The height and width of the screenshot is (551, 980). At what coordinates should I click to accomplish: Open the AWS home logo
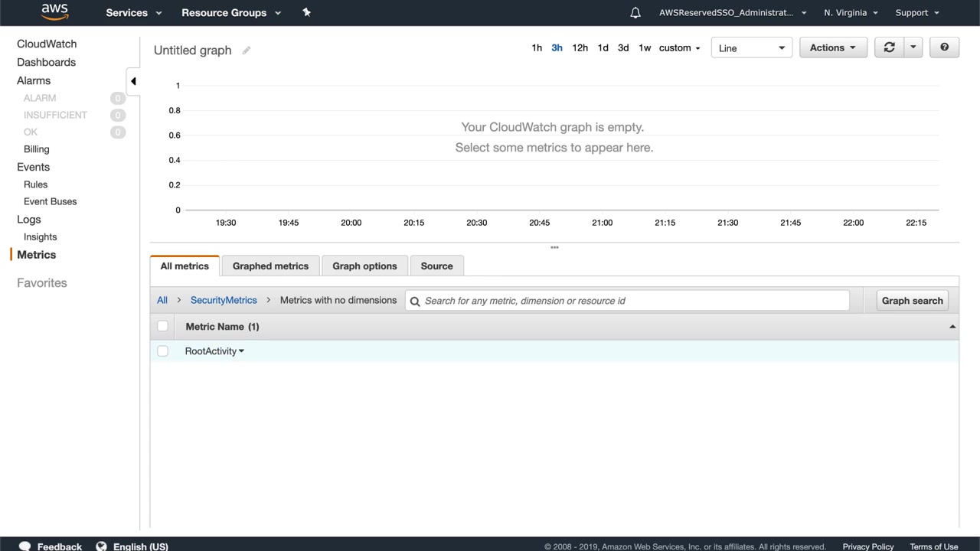[x=55, y=12]
